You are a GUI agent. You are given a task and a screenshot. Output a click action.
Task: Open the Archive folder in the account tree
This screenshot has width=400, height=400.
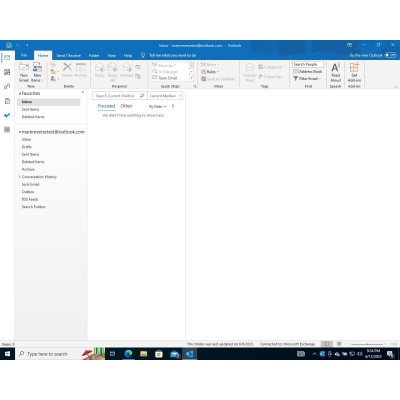pos(28,169)
